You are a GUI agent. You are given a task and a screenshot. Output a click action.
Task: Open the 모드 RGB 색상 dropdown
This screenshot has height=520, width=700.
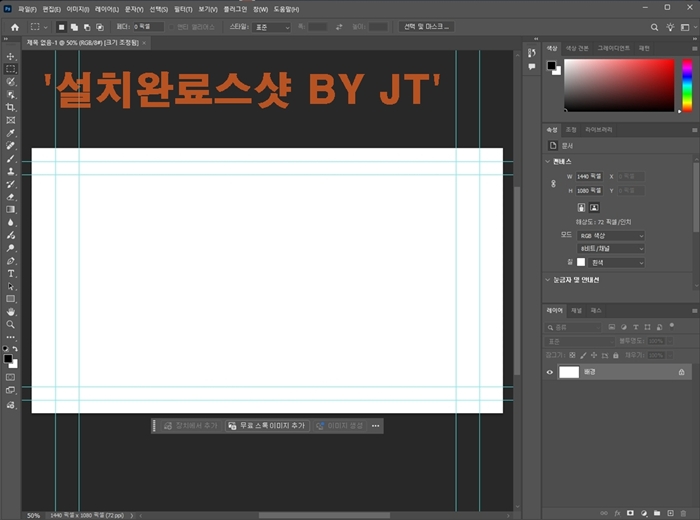(610, 236)
